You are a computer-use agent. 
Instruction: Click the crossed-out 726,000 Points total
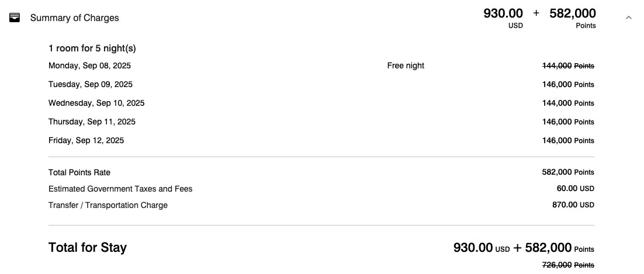coord(568,265)
